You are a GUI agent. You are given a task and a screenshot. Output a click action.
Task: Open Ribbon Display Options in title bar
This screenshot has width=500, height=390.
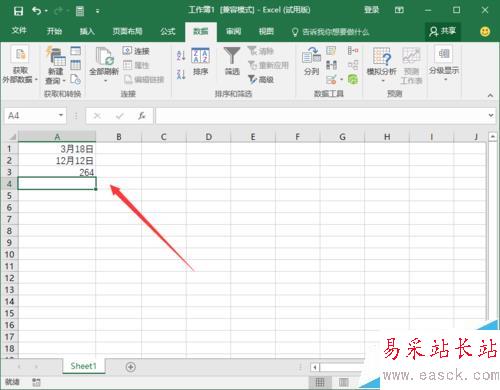tap(399, 10)
